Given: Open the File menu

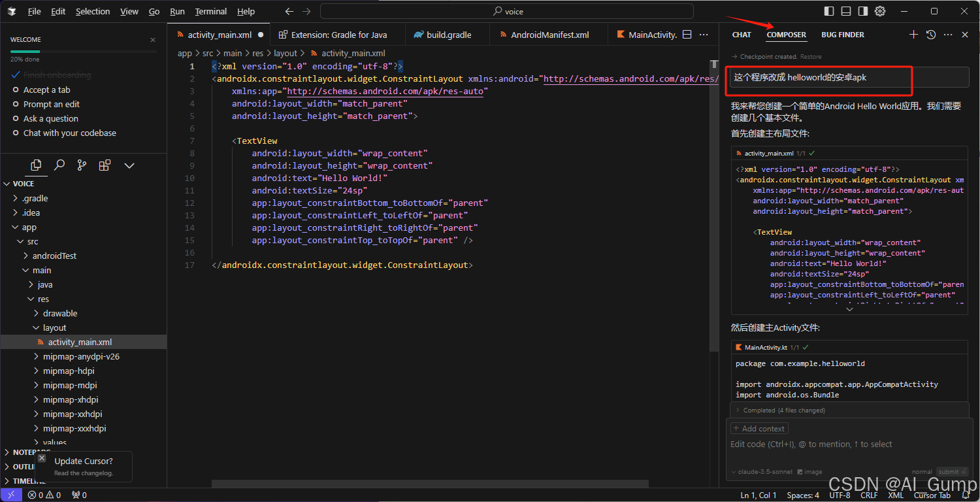Looking at the screenshot, I should coord(35,11).
